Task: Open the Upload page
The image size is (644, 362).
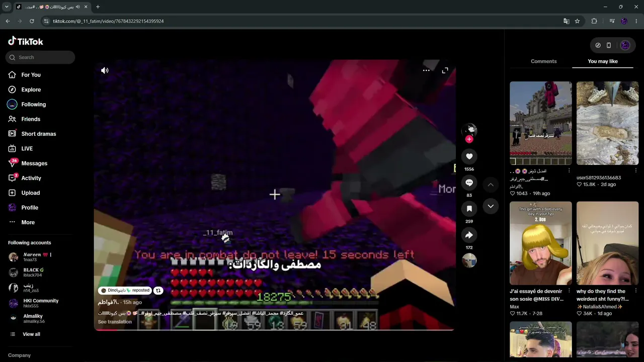Action: point(30,193)
